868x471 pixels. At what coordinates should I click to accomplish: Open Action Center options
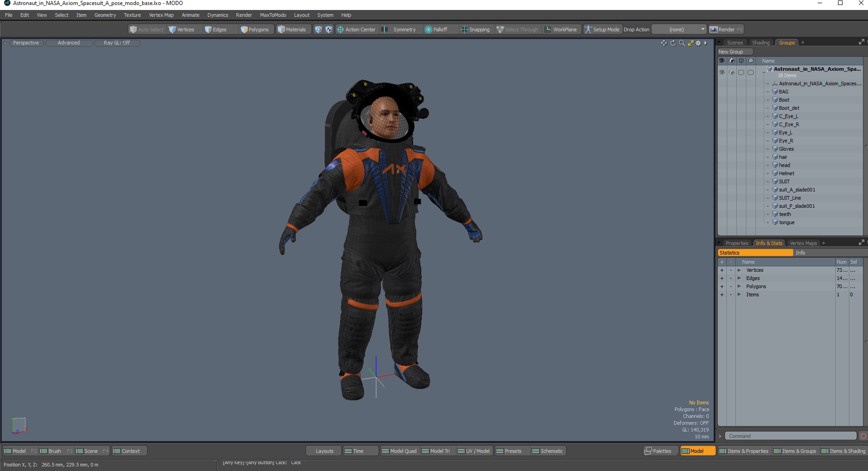(356, 29)
